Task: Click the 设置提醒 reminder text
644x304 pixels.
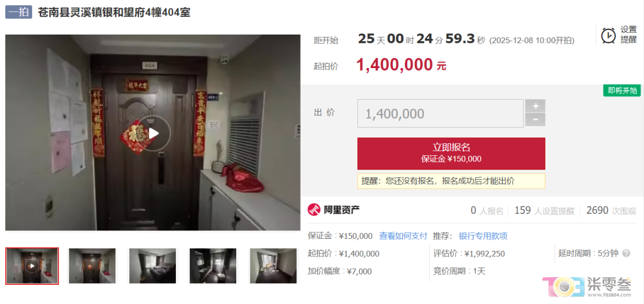Action: (x=628, y=35)
